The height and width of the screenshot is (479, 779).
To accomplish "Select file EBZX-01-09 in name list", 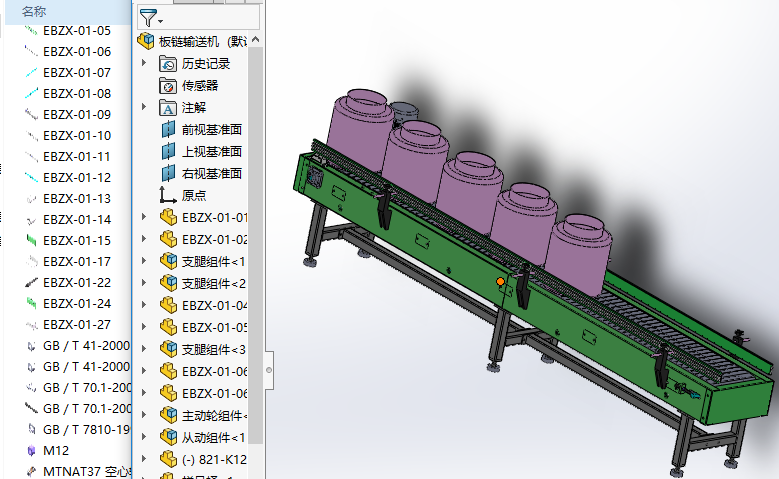I will click(77, 114).
